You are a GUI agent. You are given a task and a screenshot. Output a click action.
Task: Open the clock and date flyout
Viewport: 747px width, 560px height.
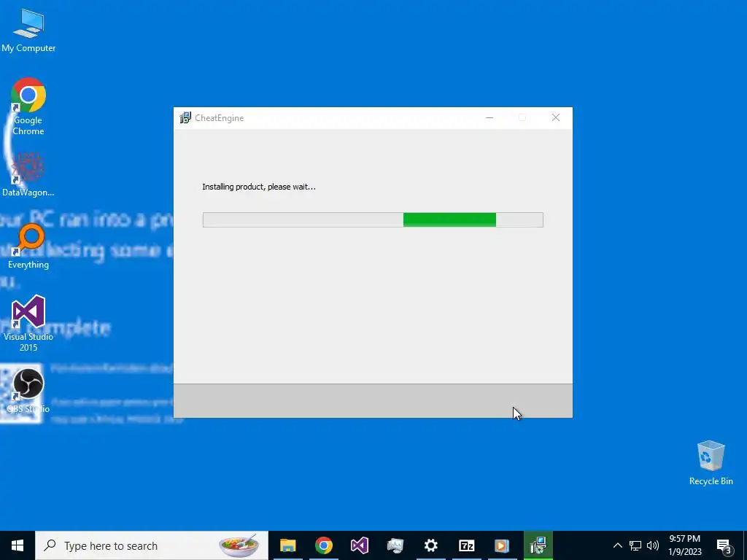(x=685, y=545)
